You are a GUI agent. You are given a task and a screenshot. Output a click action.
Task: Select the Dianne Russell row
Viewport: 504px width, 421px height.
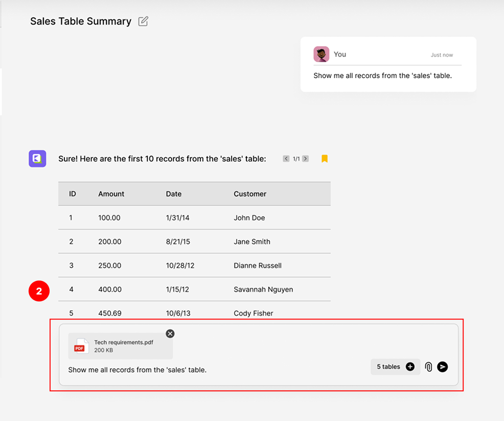pyautogui.click(x=194, y=266)
